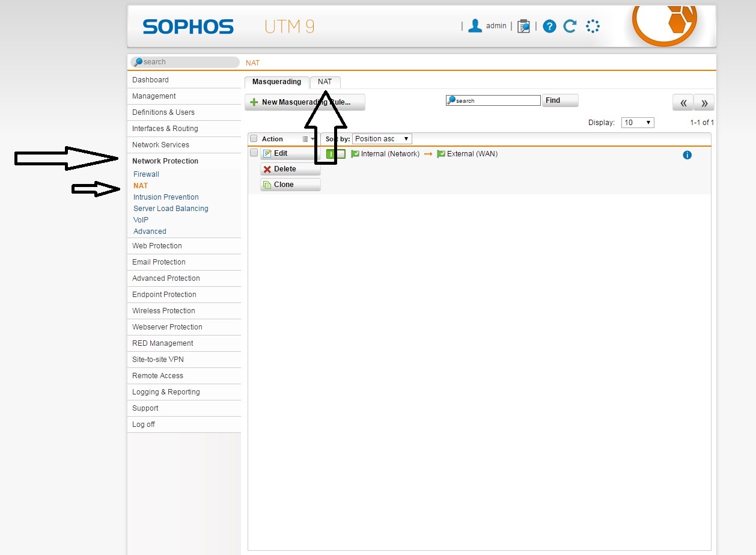Open Advanced under Network Protection
Viewport: 756px width, 555px height.
tap(150, 232)
